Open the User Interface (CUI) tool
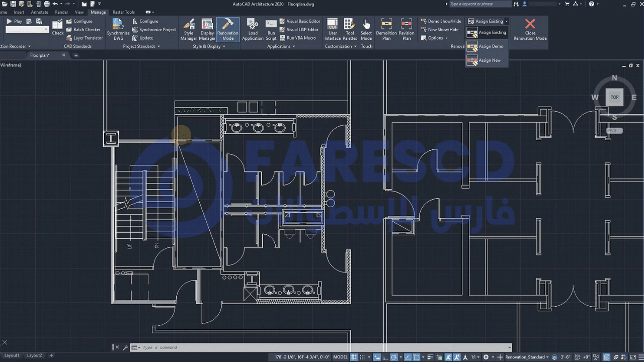The height and width of the screenshot is (362, 644). (333, 29)
